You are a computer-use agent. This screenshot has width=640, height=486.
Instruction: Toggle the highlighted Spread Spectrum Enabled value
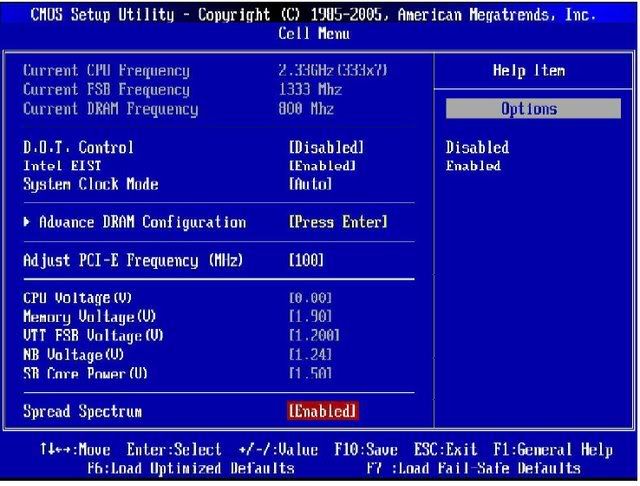(x=322, y=411)
